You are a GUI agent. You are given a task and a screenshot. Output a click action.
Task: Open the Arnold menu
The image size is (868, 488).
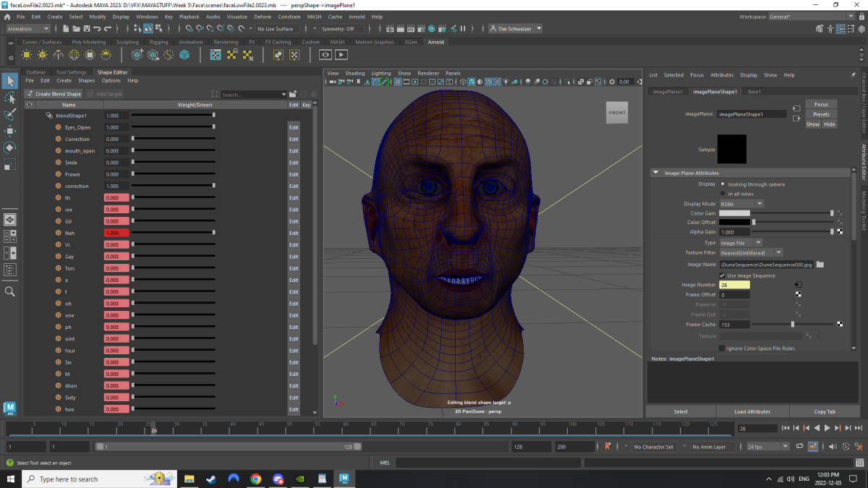[357, 17]
